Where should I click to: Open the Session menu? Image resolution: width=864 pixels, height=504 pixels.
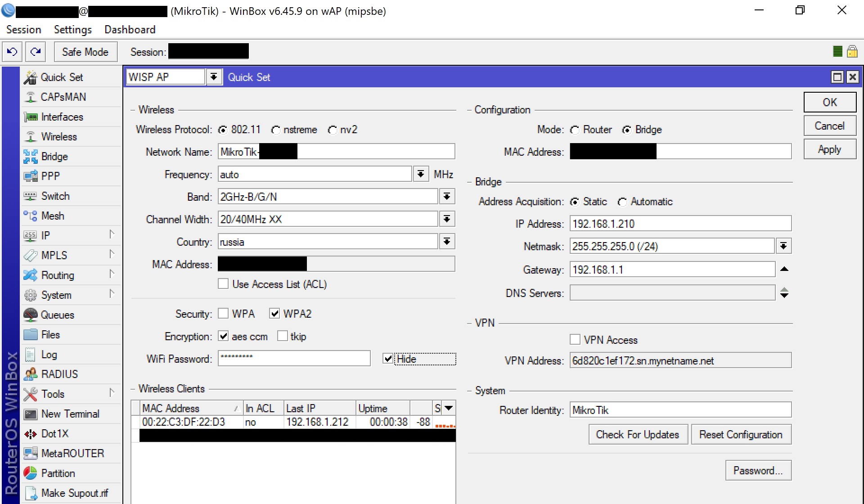pyautogui.click(x=23, y=30)
